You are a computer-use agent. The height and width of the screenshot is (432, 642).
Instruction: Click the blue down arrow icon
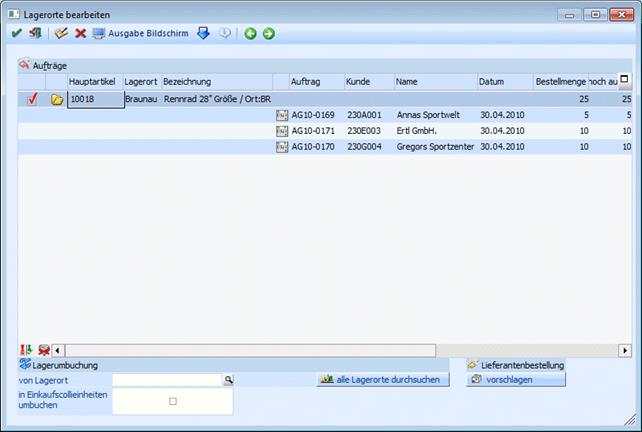coord(203,34)
